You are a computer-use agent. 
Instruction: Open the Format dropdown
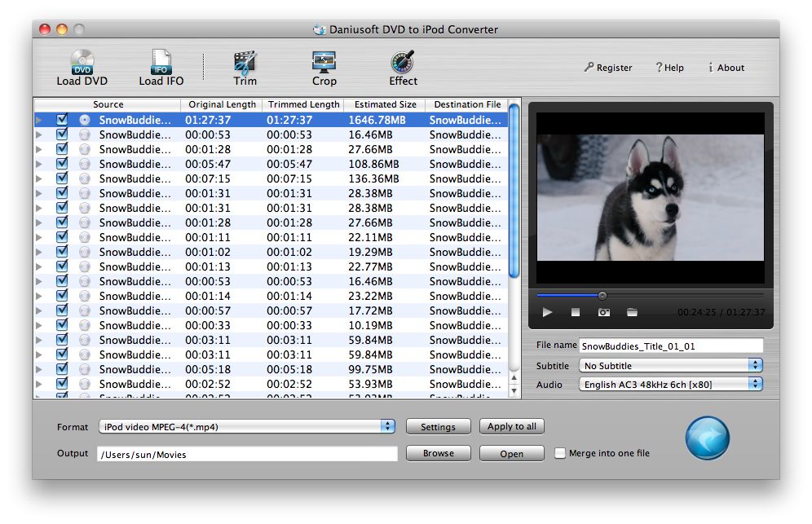[x=247, y=426]
